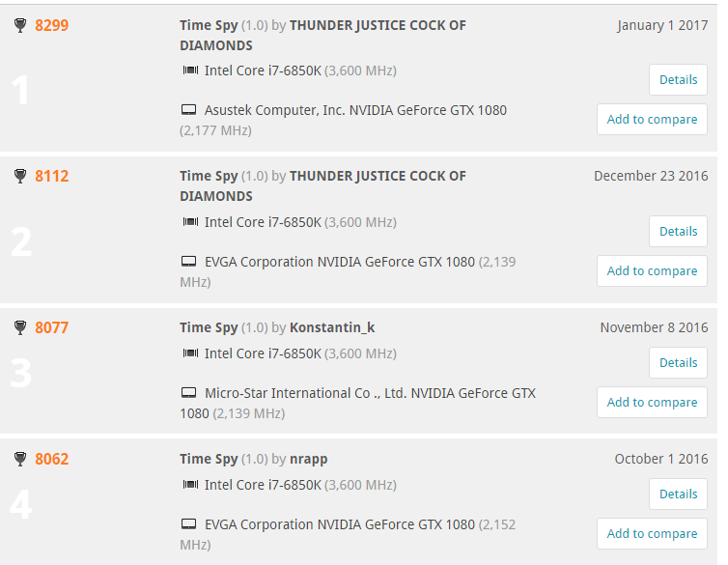
Task: Click CPU chip icon in Konstantin_k result
Action: [x=190, y=353]
